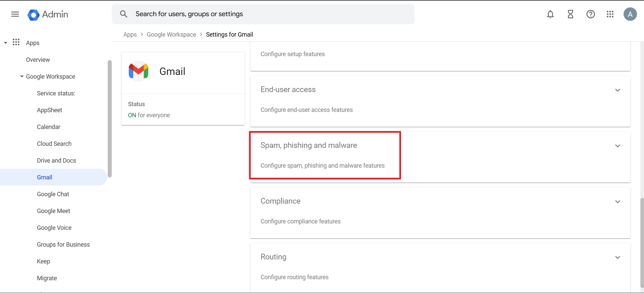Image resolution: width=644 pixels, height=293 pixels.
Task: Click ON for everyone status
Action: point(149,115)
